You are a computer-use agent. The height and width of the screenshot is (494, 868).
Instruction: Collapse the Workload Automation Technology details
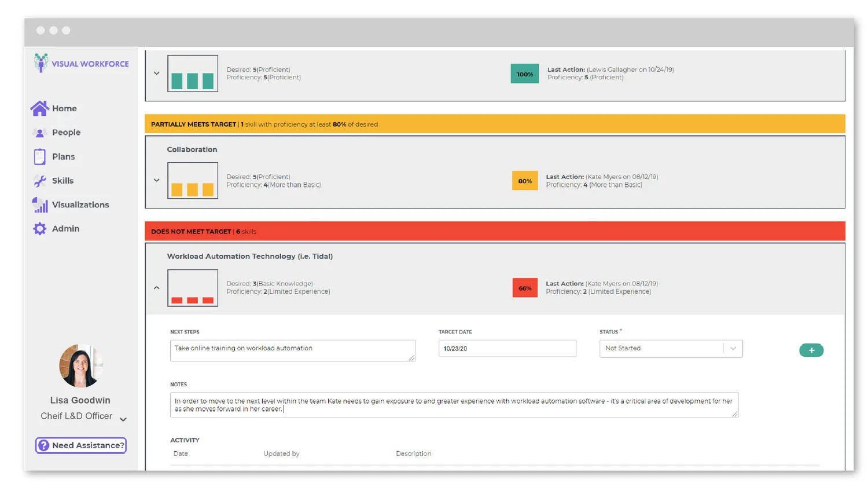point(156,287)
